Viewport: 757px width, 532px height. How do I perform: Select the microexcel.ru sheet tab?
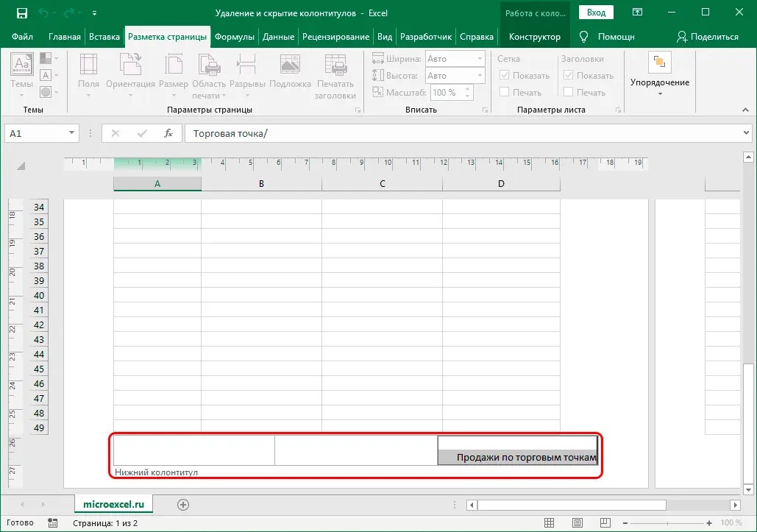tap(113, 505)
